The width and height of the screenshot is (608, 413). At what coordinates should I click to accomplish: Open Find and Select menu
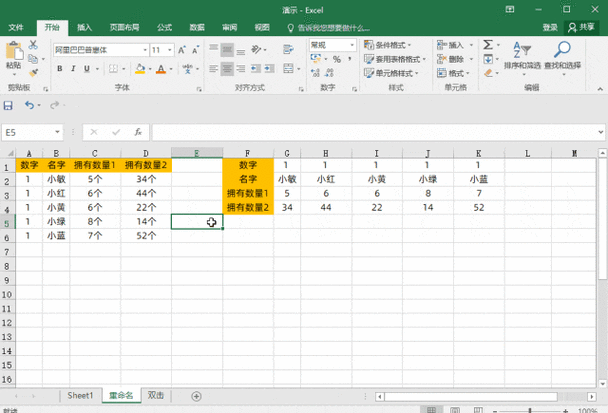click(562, 57)
